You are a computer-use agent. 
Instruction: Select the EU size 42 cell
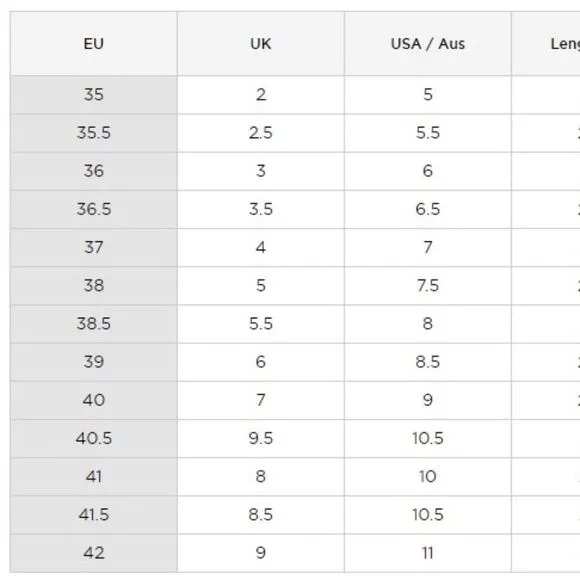(94, 553)
